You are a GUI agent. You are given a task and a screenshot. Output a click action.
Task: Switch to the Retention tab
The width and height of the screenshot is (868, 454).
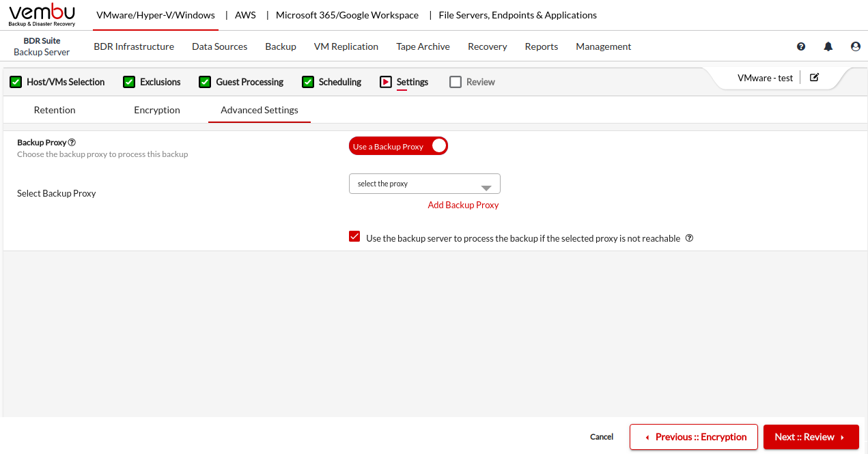pyautogui.click(x=55, y=110)
